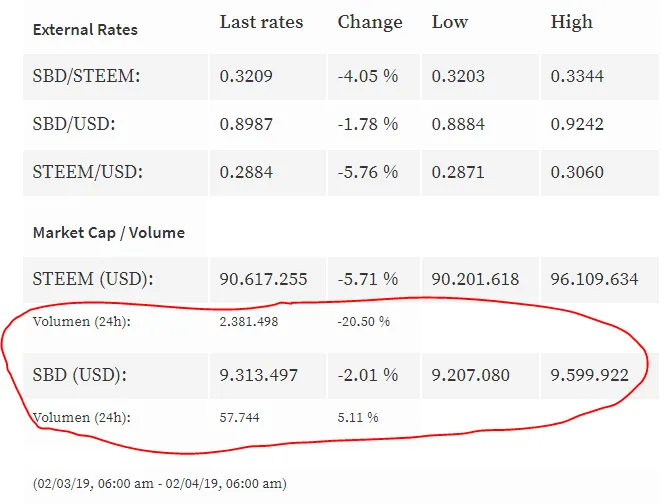The image size is (669, 504).
Task: Select the date range text at bottom
Action: pyautogui.click(x=160, y=484)
